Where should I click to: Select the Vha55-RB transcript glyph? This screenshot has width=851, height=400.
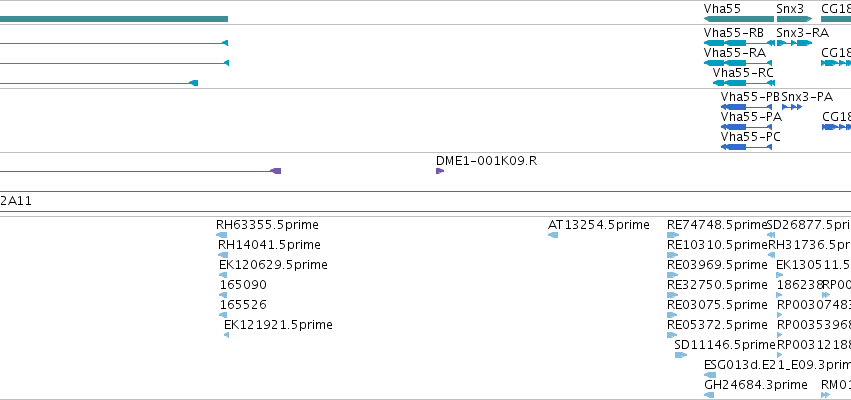pyautogui.click(x=739, y=43)
